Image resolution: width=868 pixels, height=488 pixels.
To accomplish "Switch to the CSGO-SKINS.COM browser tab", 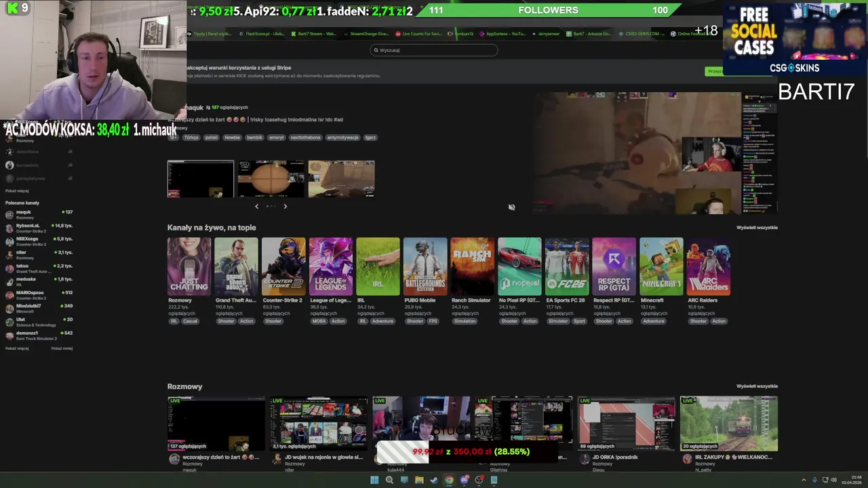I will pyautogui.click(x=642, y=34).
